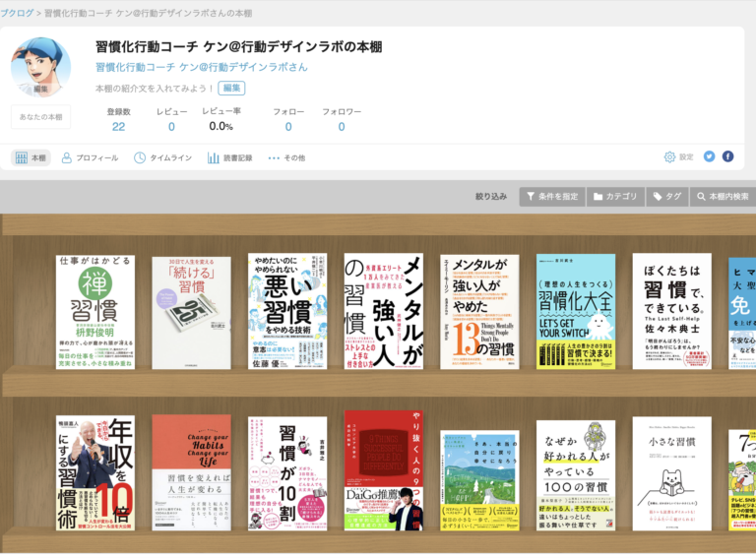Click the bookshelf page title heading
The height and width of the screenshot is (558, 756).
coord(238,46)
